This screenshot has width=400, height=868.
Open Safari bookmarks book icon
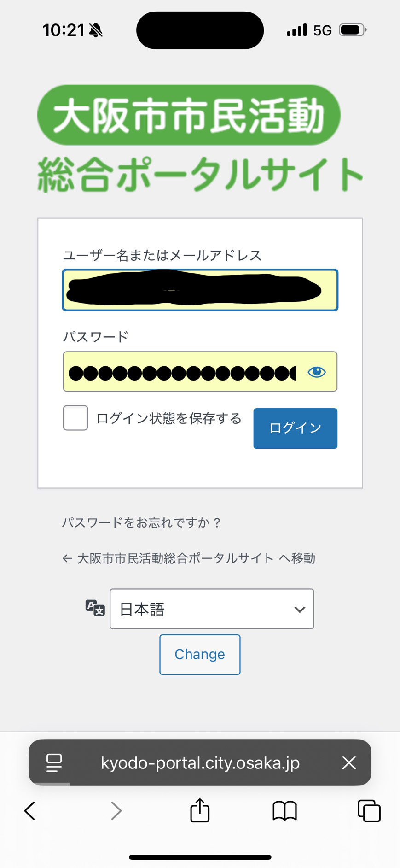284,811
